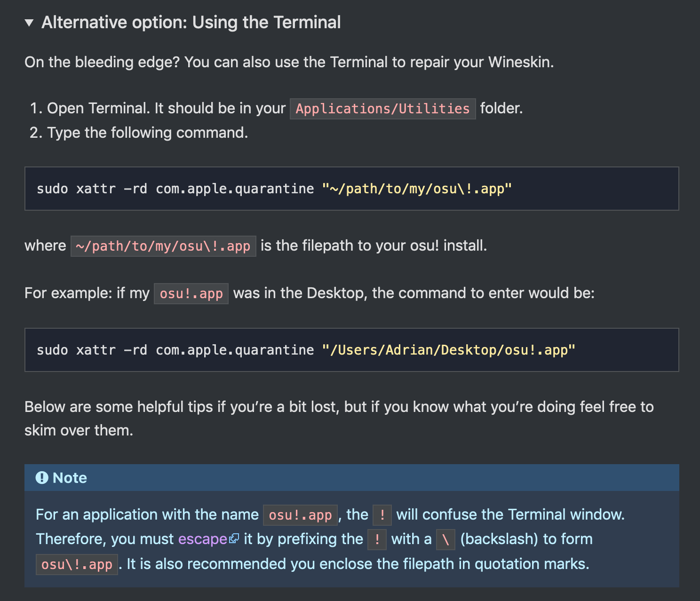
Task: Click the Applications/Utilities inline code
Action: (382, 109)
